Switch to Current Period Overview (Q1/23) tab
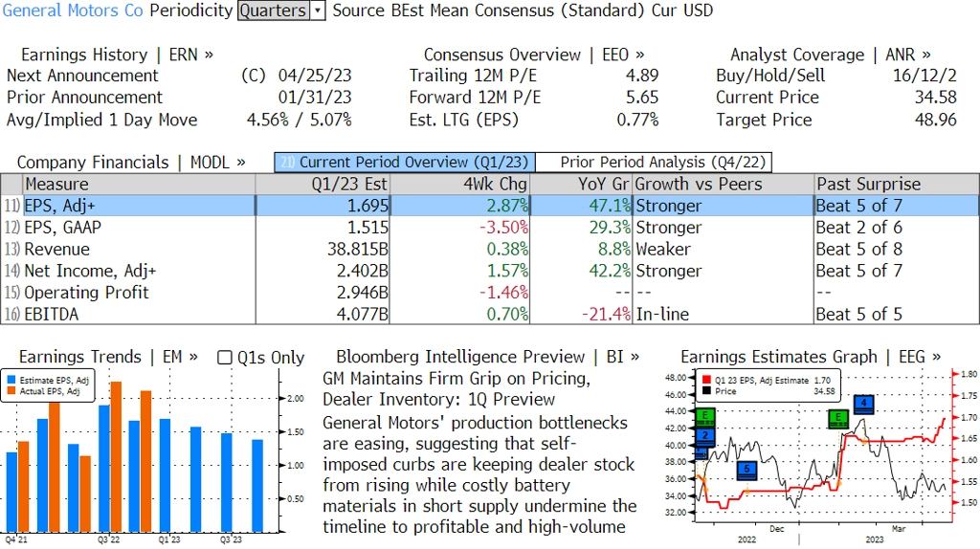 pyautogui.click(x=405, y=163)
